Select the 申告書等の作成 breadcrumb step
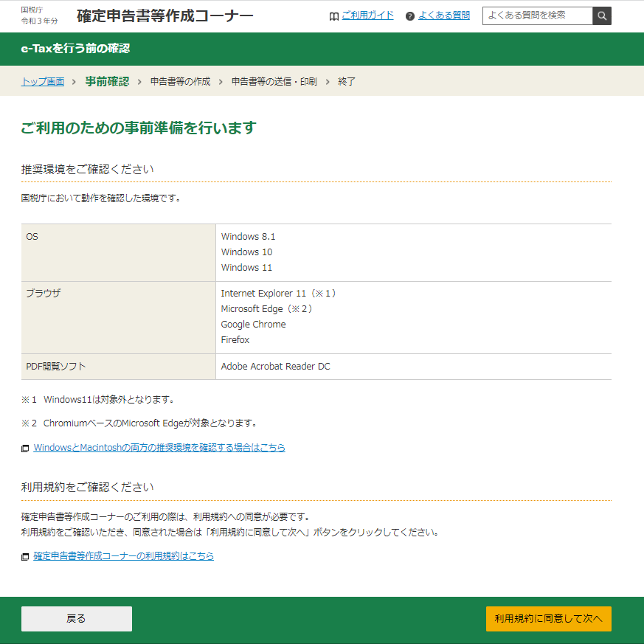 click(x=180, y=81)
